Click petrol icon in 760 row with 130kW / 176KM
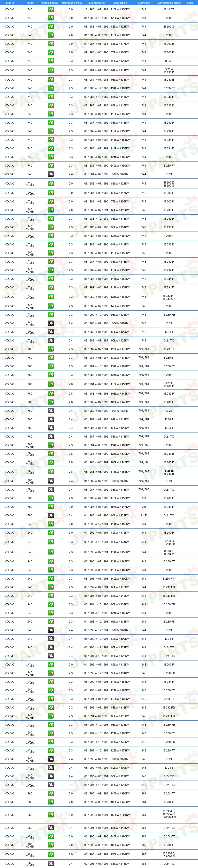 click(51, 358)
